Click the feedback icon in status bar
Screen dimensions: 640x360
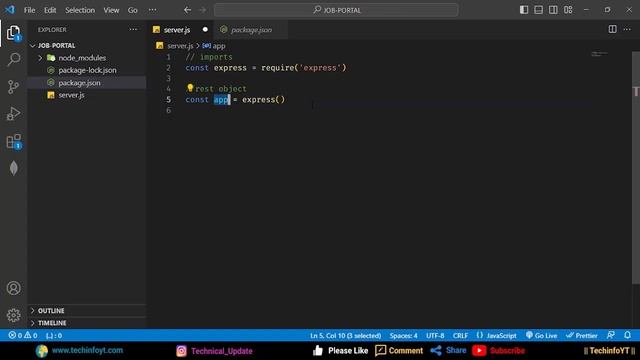(611, 335)
